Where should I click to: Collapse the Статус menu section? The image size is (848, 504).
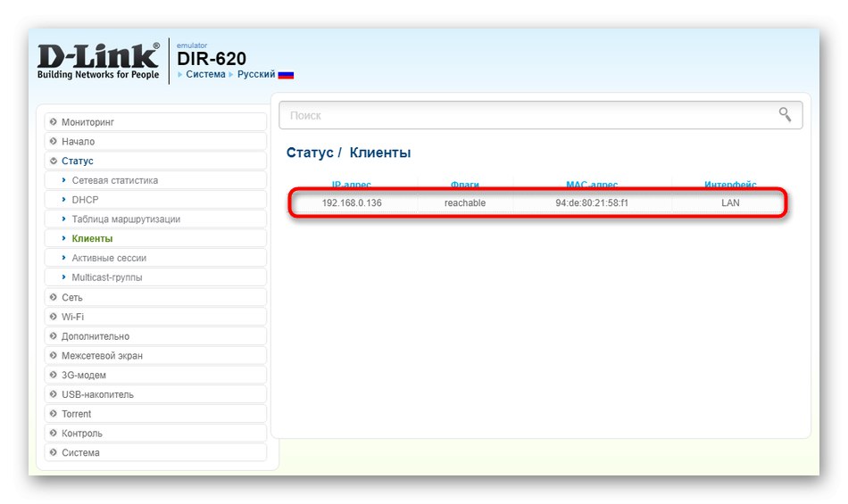click(155, 161)
